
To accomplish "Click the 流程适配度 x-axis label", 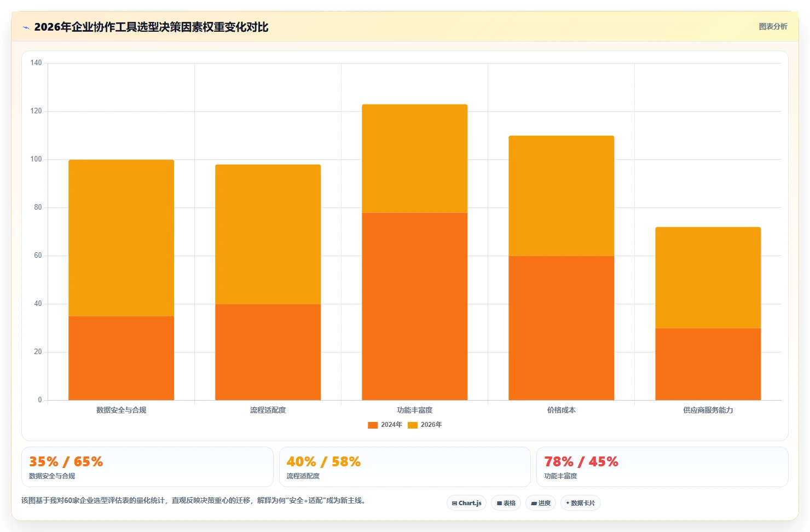I will (268, 410).
